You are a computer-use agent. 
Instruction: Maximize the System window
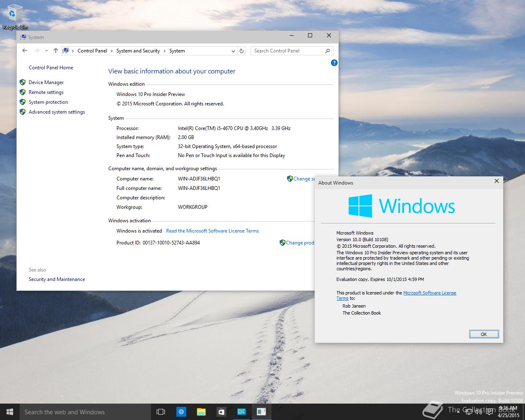pyautogui.click(x=310, y=36)
